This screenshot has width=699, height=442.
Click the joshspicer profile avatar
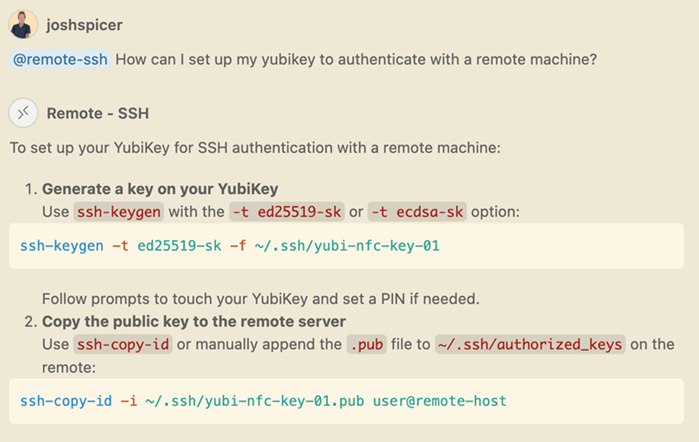click(x=24, y=24)
